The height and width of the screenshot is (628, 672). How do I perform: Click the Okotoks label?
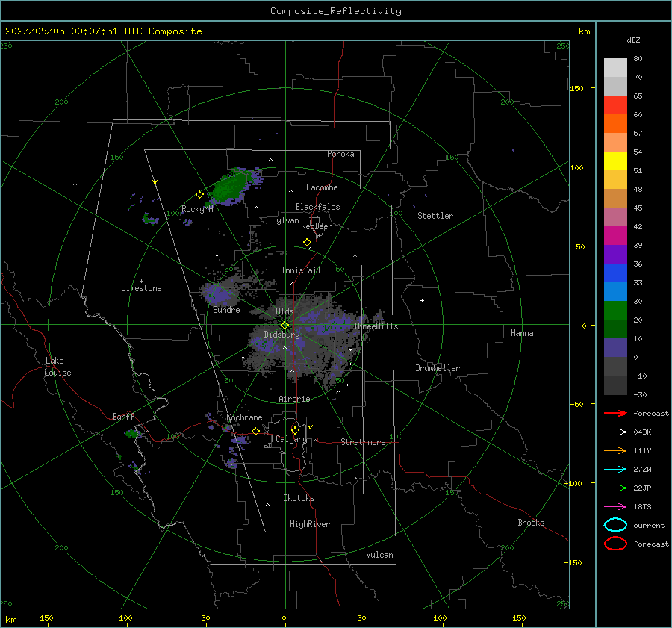tap(299, 498)
